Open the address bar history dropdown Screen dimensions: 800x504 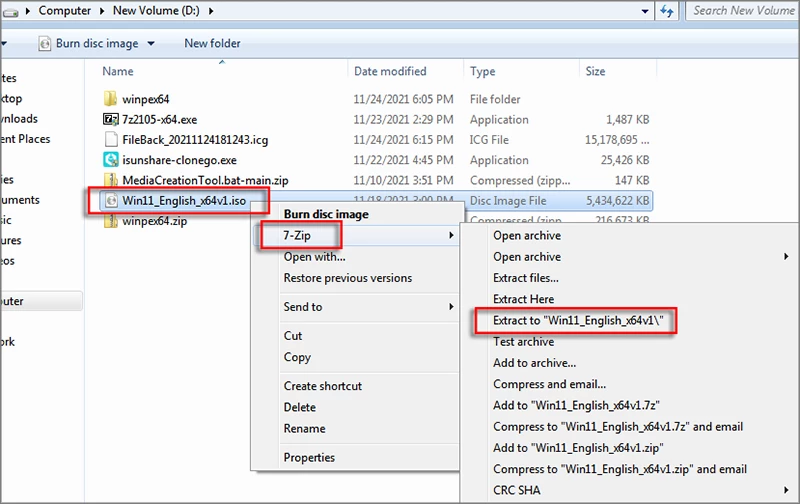pyautogui.click(x=645, y=11)
